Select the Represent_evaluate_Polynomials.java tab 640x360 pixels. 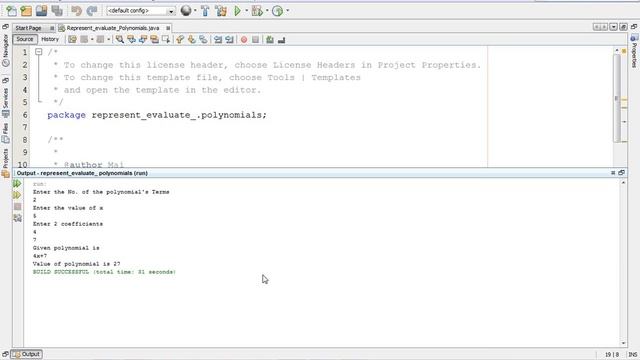pyautogui.click(x=113, y=28)
